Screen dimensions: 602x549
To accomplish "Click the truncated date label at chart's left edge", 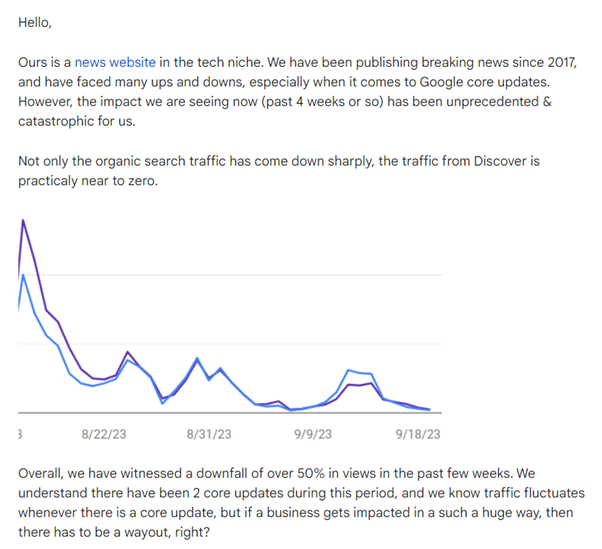I will (20, 434).
